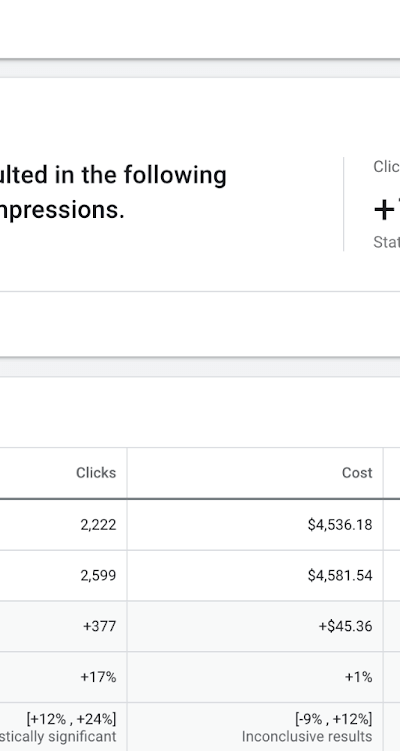Click the Cost column header
Image resolution: width=400 pixels, height=751 pixels.
pos(357,473)
